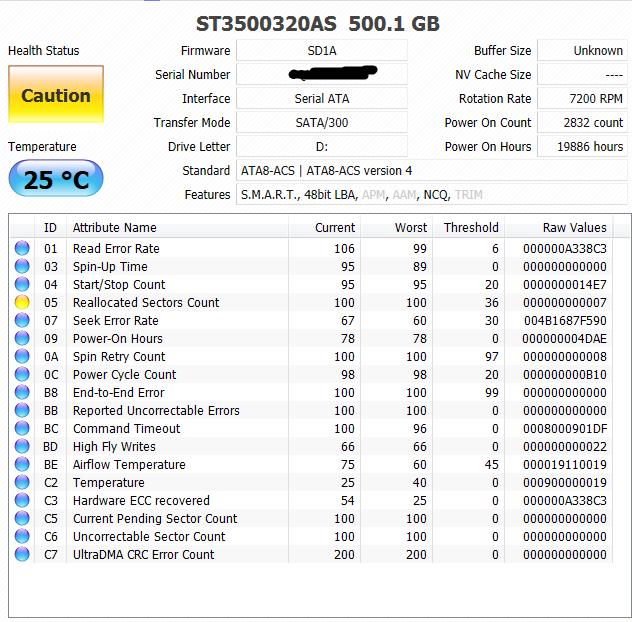Image resolution: width=632 pixels, height=622 pixels.
Task: Click the NV Cache Size field
Action: [x=582, y=75]
